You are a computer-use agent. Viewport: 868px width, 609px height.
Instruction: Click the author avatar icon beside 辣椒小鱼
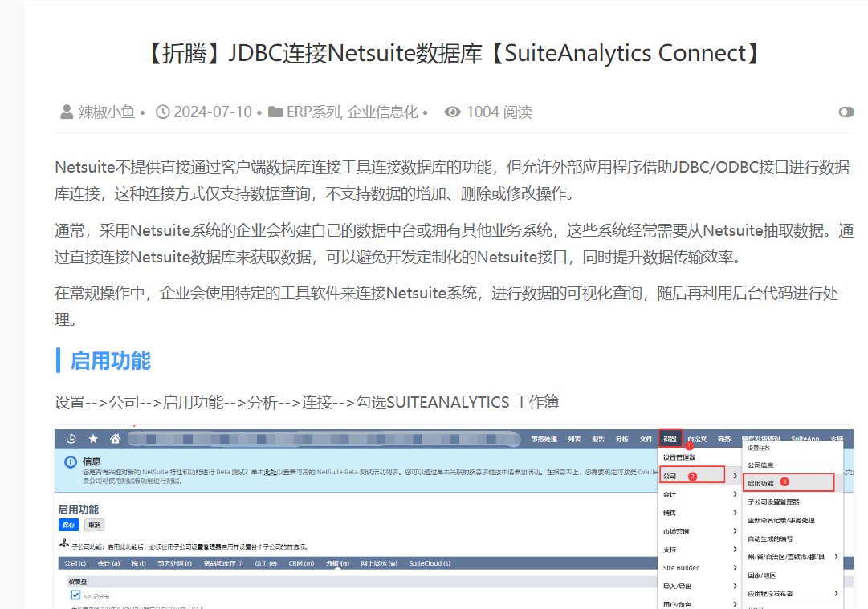click(67, 112)
